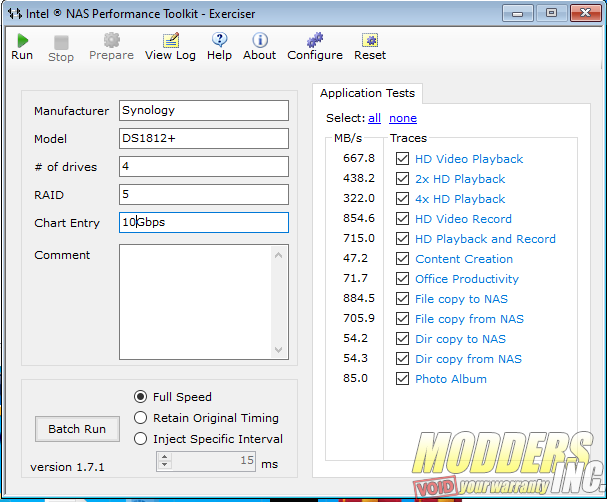Screen dimensions: 607x502
Task: Click the interval ms value field
Action: [213, 461]
